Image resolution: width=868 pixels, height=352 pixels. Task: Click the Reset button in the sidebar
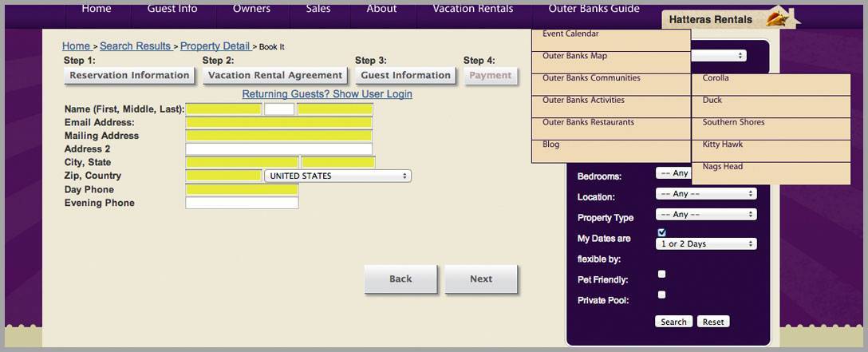tap(713, 322)
